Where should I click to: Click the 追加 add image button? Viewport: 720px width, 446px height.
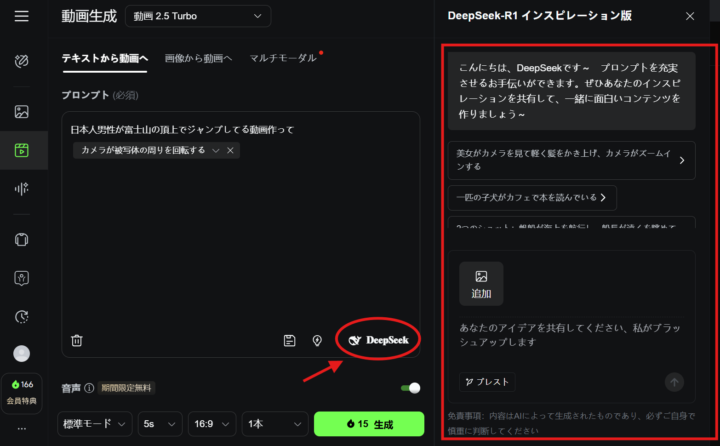coord(481,283)
